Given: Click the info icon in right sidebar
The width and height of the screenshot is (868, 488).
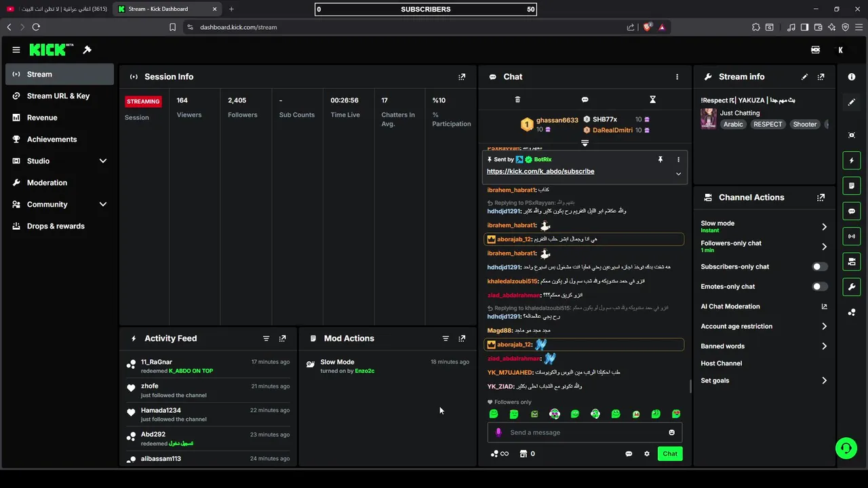Looking at the screenshot, I should tap(852, 77).
